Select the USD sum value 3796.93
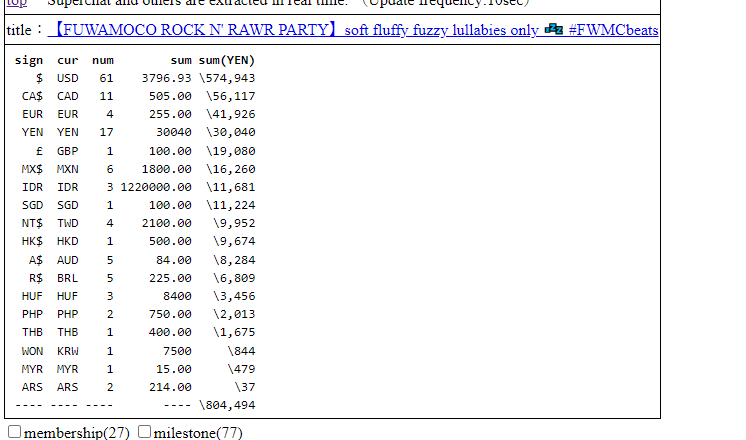This screenshot has width=746, height=440. click(x=167, y=78)
